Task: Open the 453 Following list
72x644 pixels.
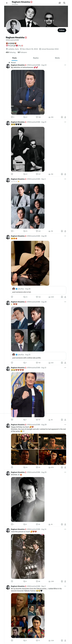Action: coord(11,52)
